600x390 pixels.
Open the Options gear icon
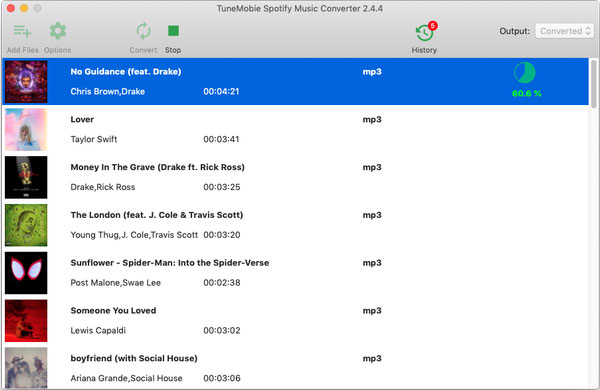58,31
